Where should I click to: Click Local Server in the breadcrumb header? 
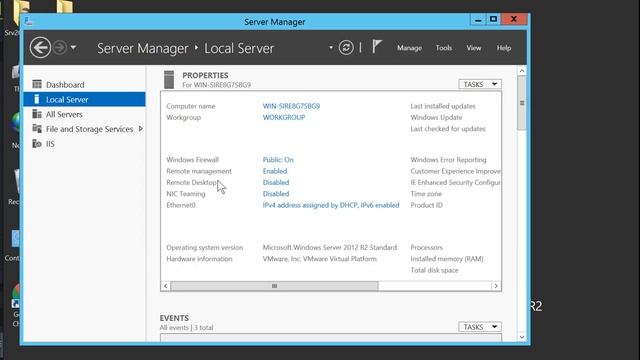(x=239, y=48)
